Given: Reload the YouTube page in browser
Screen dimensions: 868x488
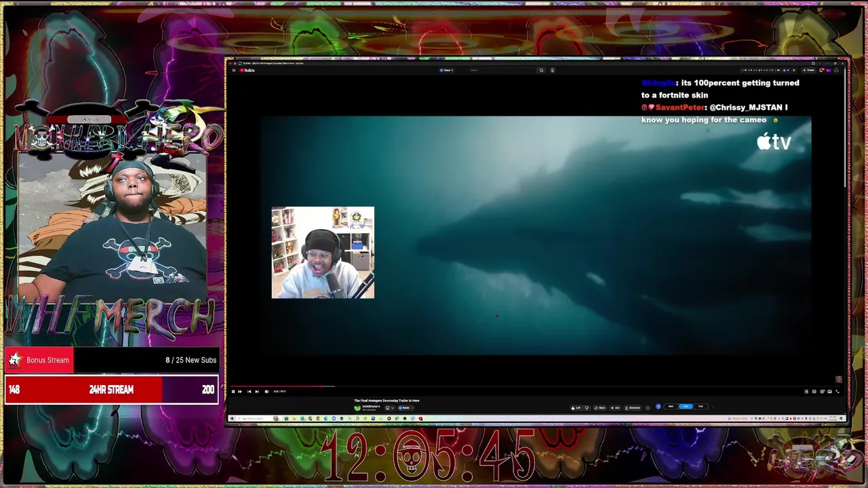Looking at the screenshot, I should pos(240,63).
